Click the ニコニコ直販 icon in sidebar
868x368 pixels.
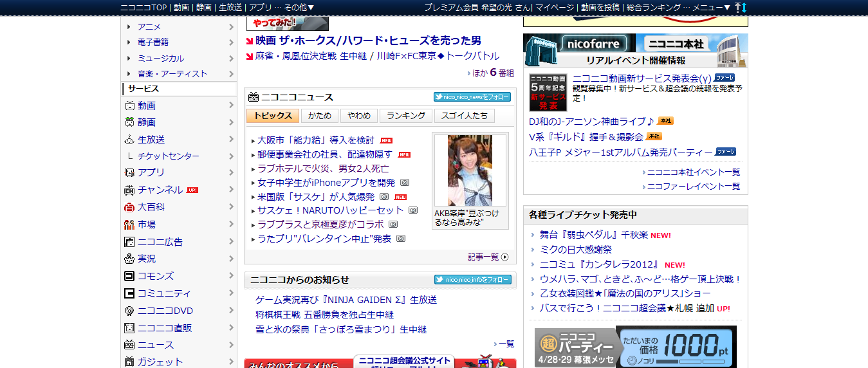129,327
